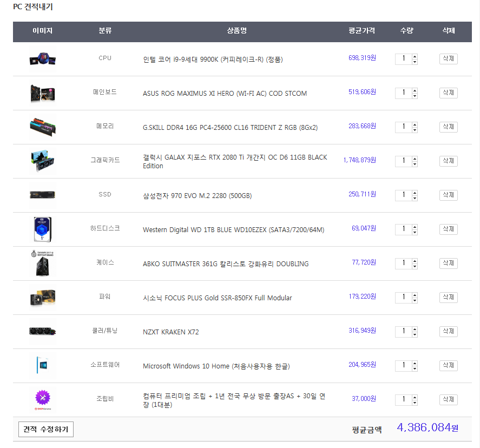
Task: Decrease quantity for the 소프트웨어 row
Action: (x=415, y=368)
